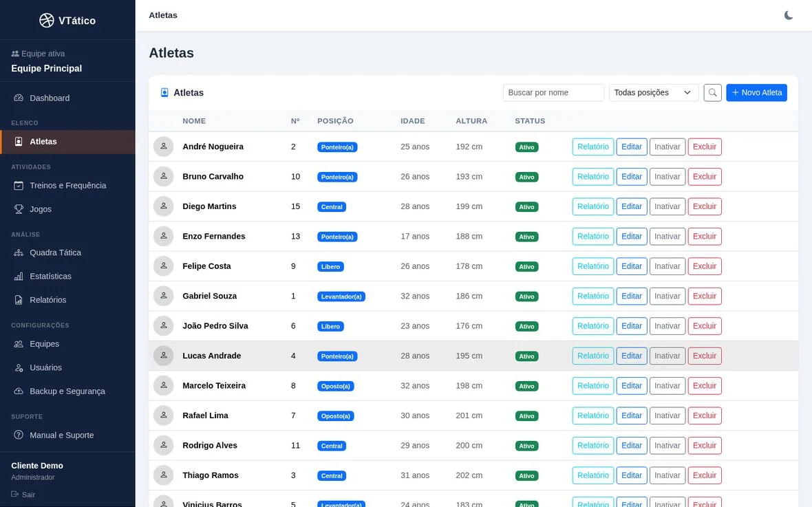Viewport: 812px width, 507px height.
Task: Inativar Lucas Andrade
Action: point(667,356)
